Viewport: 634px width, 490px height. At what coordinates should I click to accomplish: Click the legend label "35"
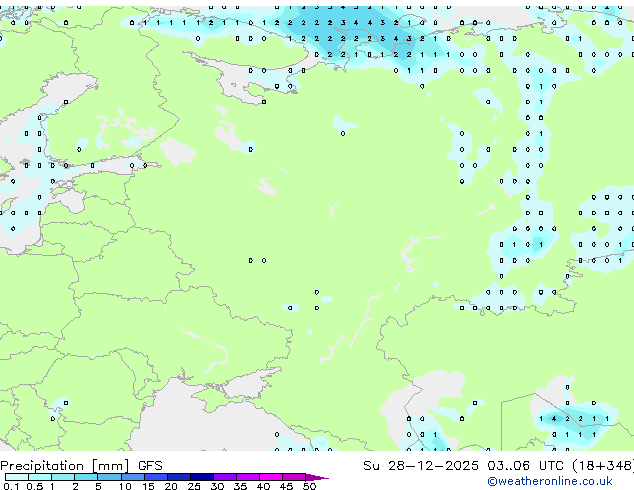click(x=240, y=486)
